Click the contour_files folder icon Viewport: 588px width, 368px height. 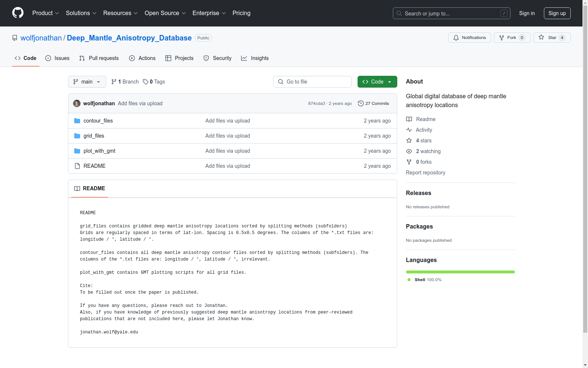point(77,121)
